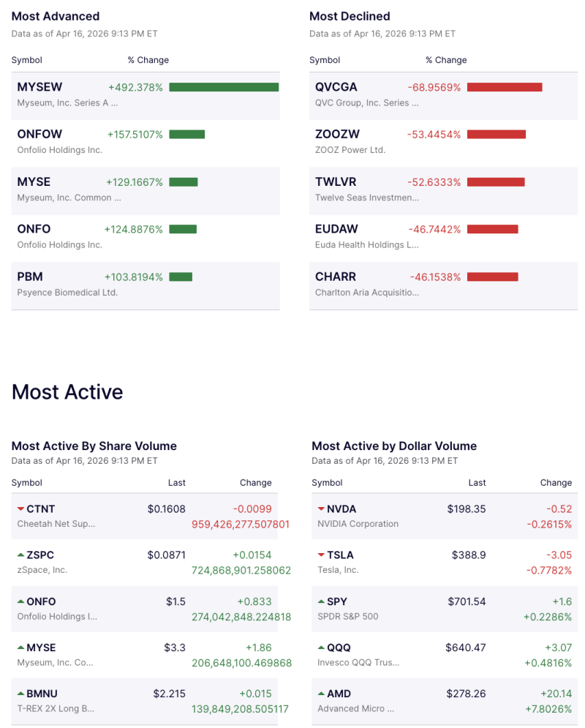Click the red down arrow beside CTNT
Image resolution: width=585 pixels, height=728 pixels.
(19, 507)
